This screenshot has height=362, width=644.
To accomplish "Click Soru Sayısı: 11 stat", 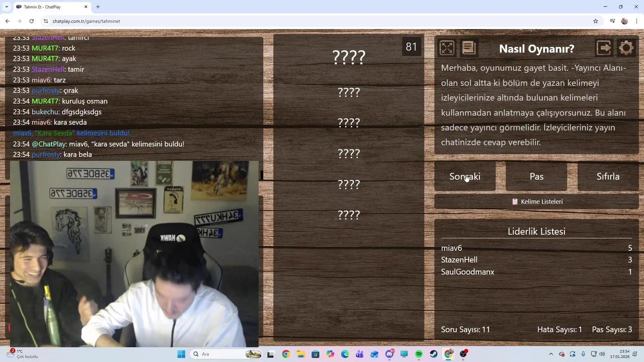I will coord(465,330).
